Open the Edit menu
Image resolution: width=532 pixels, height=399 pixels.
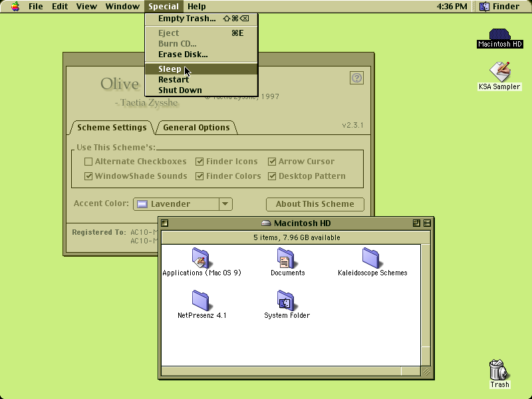tap(60, 7)
